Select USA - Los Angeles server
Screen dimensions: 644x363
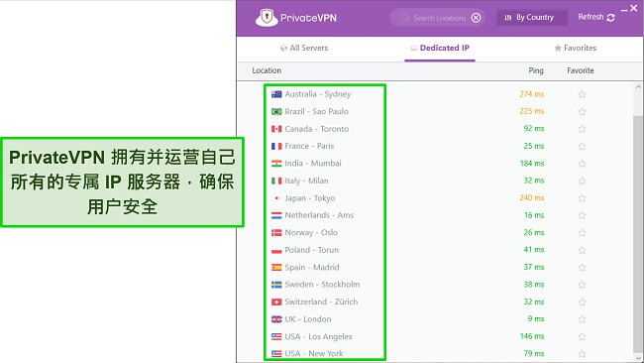[318, 336]
